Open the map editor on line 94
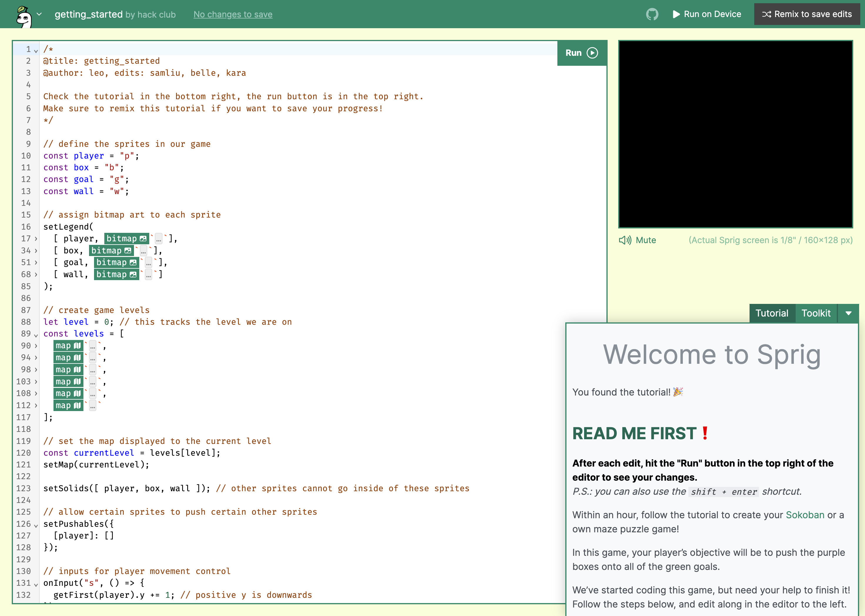Image resolution: width=865 pixels, height=616 pixels. [x=68, y=358]
